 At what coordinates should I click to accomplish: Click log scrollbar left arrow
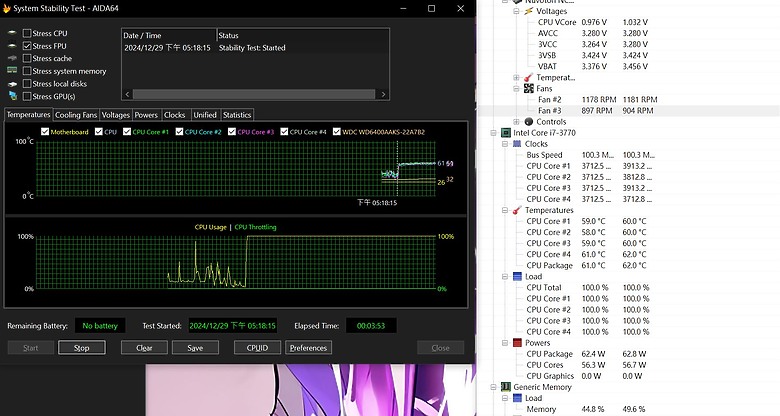[x=127, y=94]
